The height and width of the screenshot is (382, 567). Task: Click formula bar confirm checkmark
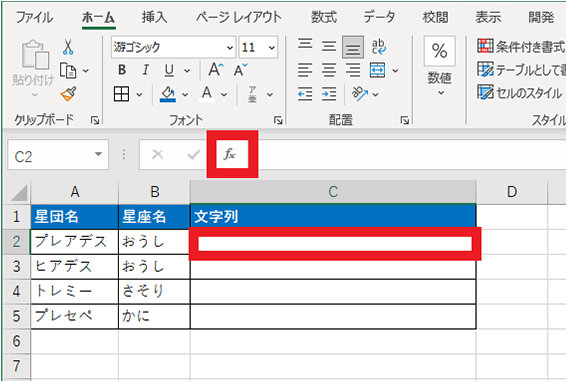194,154
